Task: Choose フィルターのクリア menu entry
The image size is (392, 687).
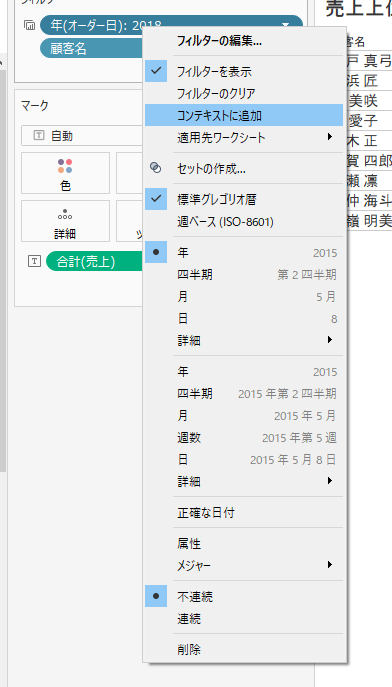Action: [x=244, y=93]
